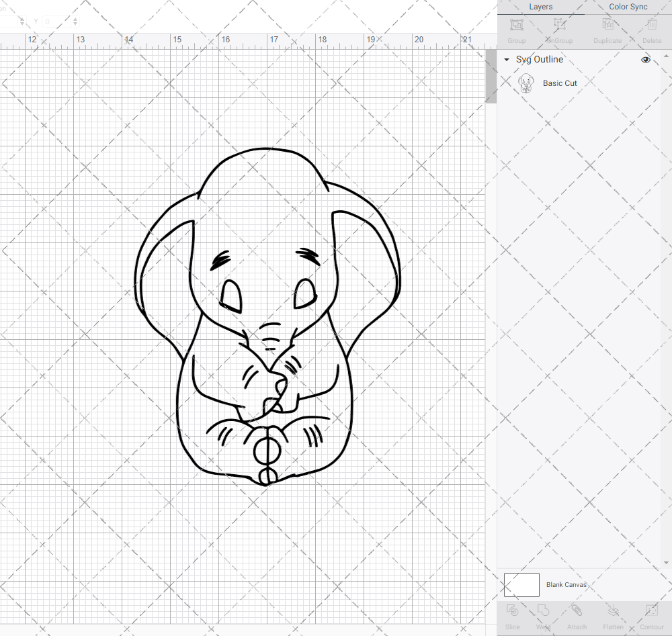Viewport: 672px width, 636px height.
Task: Select the Basic Cut layer entry
Action: tap(560, 83)
